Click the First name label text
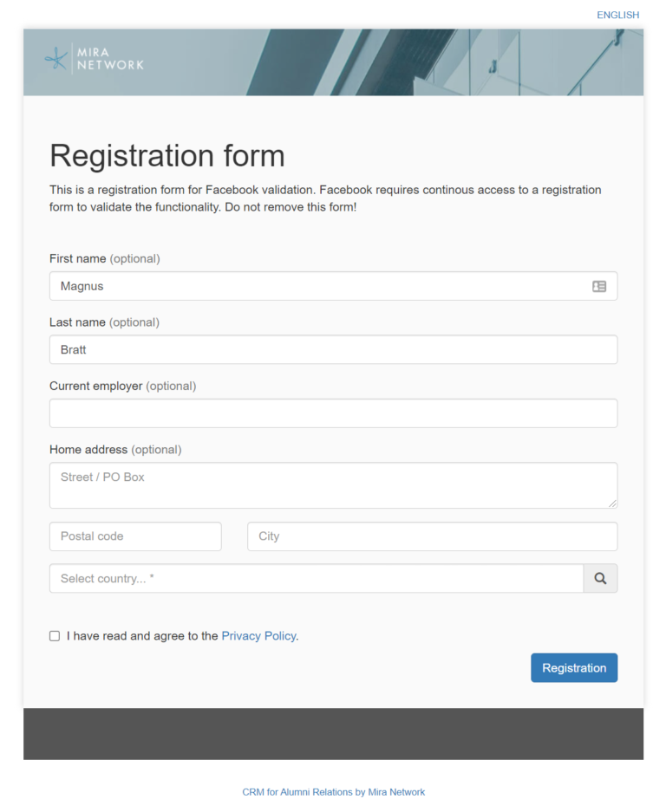The height and width of the screenshot is (812, 666). point(78,258)
